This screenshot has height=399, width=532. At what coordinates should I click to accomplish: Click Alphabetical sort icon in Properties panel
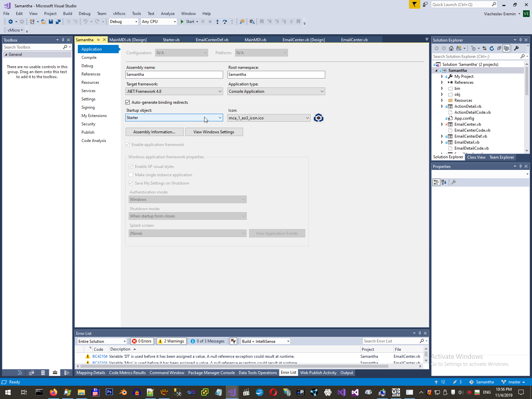tap(444, 182)
